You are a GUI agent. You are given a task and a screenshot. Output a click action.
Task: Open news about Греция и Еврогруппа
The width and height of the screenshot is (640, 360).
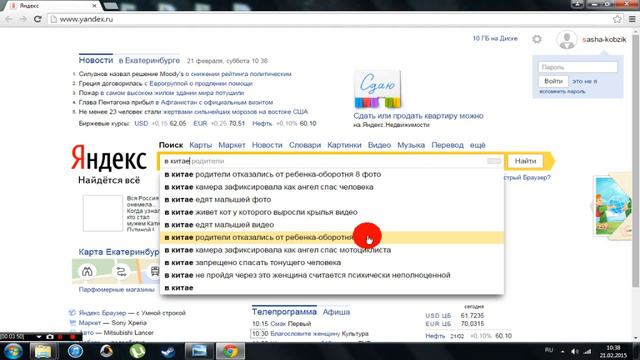pyautogui.click(x=166, y=83)
